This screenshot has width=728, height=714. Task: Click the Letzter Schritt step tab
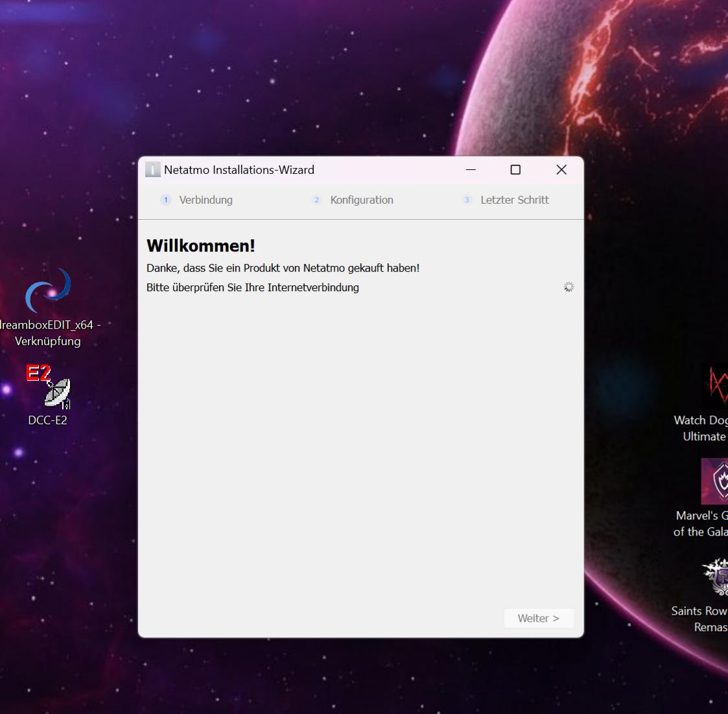506,200
